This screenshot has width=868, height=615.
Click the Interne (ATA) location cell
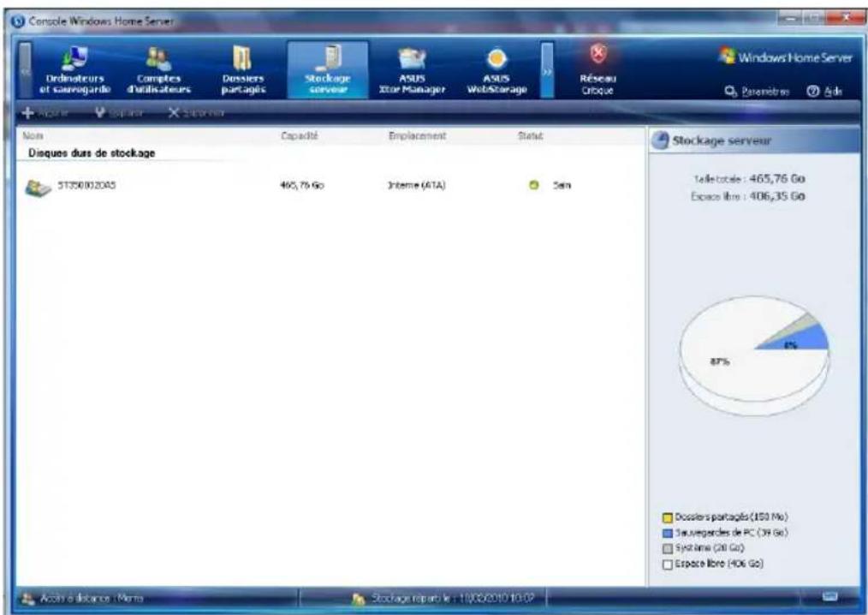[x=417, y=186]
